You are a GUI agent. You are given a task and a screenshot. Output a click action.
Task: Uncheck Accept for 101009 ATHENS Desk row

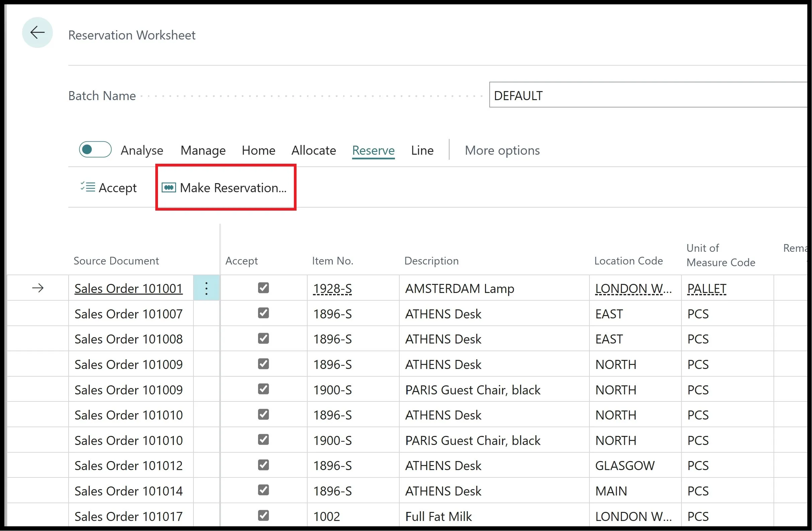(x=263, y=364)
